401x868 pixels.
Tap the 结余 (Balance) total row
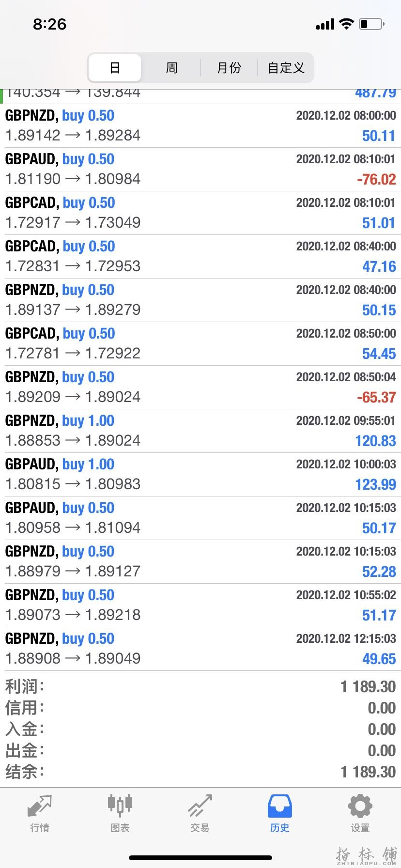pos(200,772)
